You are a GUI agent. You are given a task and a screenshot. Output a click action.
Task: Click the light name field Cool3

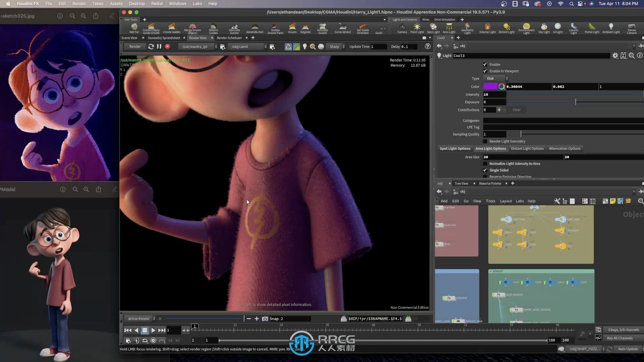click(x=531, y=56)
